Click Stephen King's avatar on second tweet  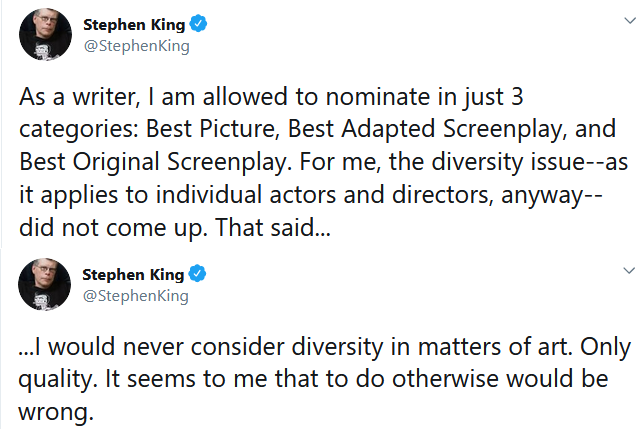tap(45, 285)
